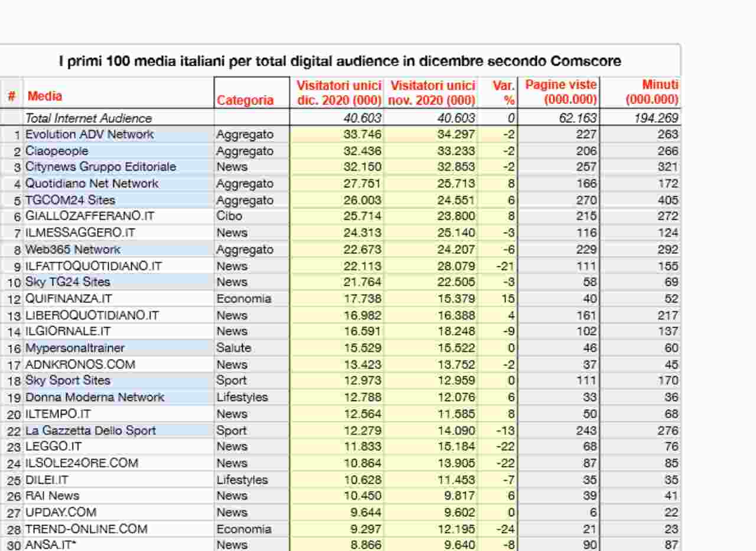Click the 33.746 December visitors value

(363, 134)
